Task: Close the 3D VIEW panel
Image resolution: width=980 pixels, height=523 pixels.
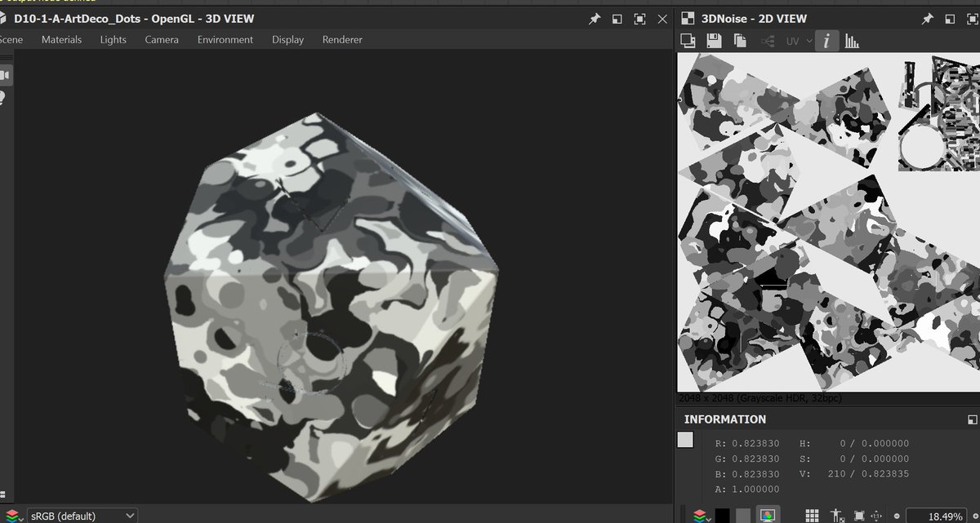Action: tap(662, 19)
